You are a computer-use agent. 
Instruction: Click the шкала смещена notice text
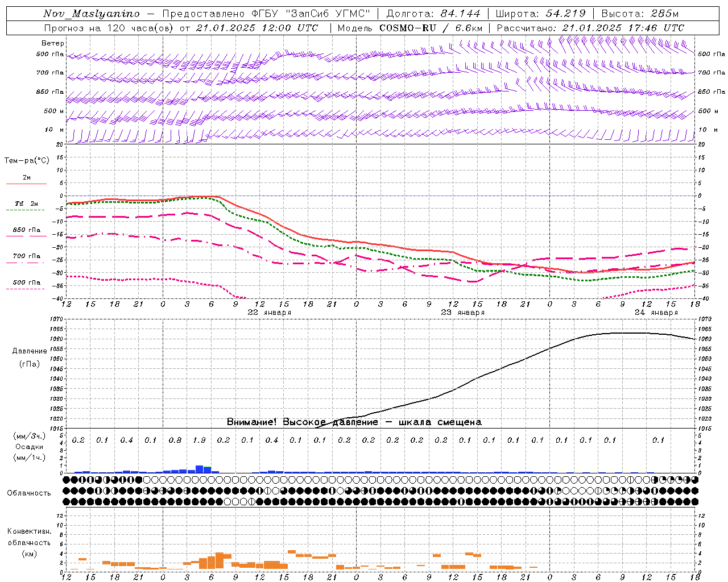tap(440, 422)
